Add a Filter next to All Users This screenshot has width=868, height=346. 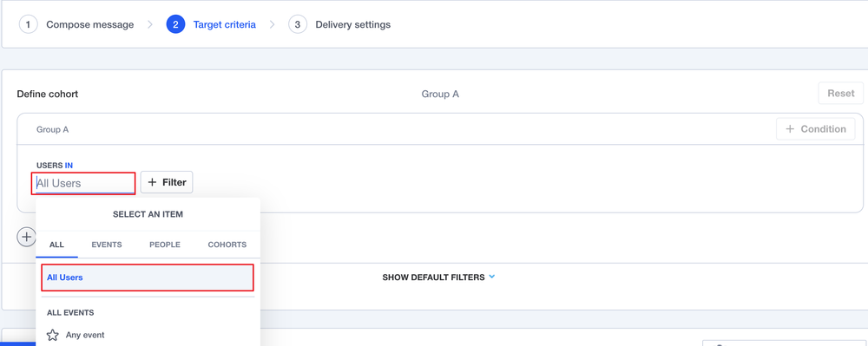[167, 182]
